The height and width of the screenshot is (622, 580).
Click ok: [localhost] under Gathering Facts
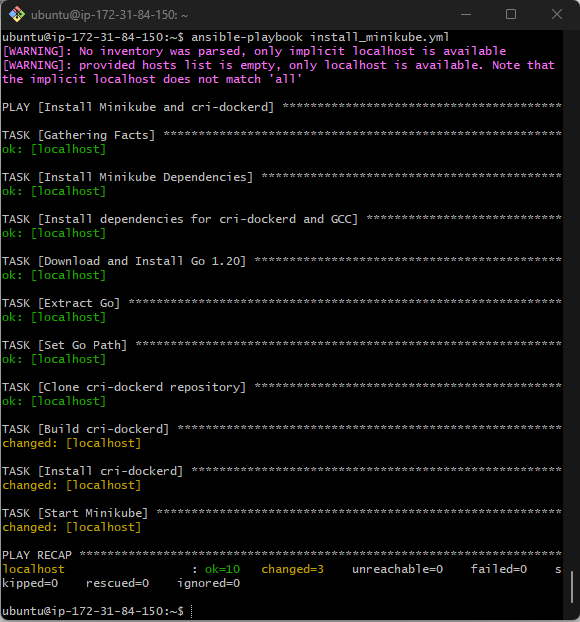(54, 149)
